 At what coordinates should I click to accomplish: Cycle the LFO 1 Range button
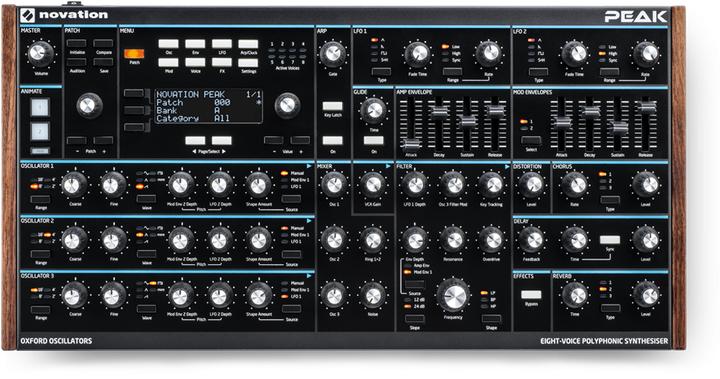(x=452, y=72)
